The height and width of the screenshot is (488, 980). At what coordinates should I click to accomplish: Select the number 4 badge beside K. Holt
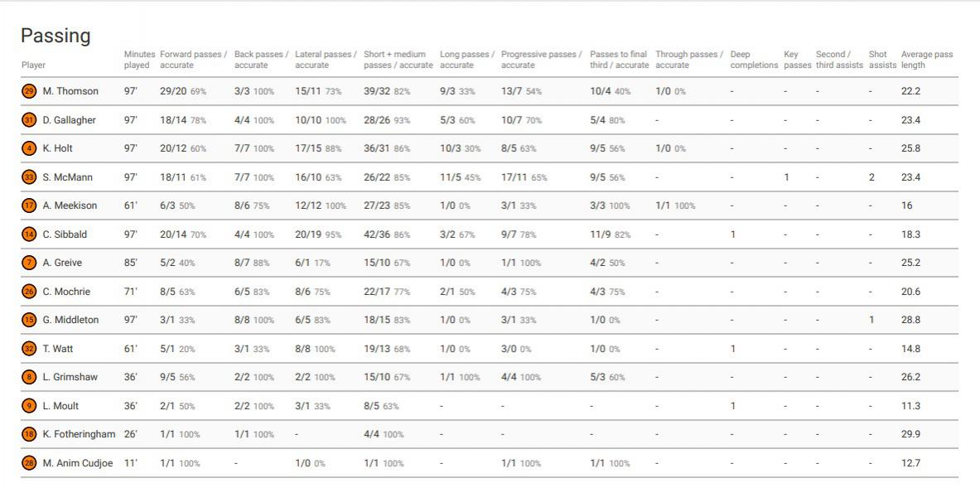[x=29, y=148]
